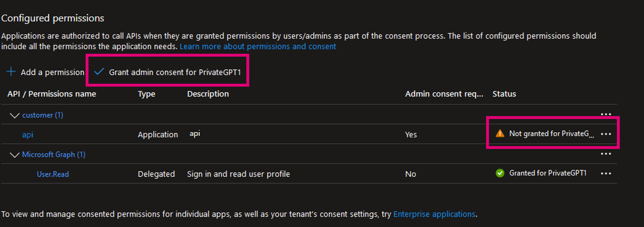Click the checkmark icon beside Grant admin consent
Viewport: 644px width, 227px height.
tap(99, 72)
